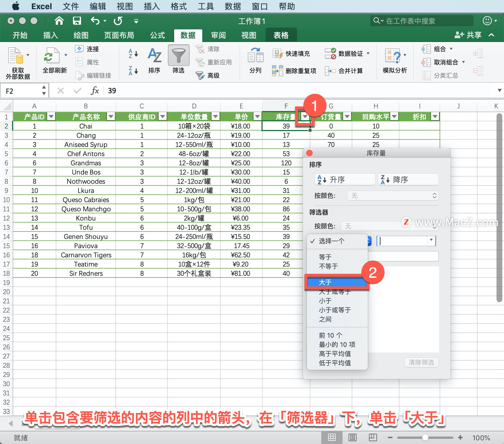Open the 折扣 column filter arrow
The image size is (504, 444).
coord(435,116)
